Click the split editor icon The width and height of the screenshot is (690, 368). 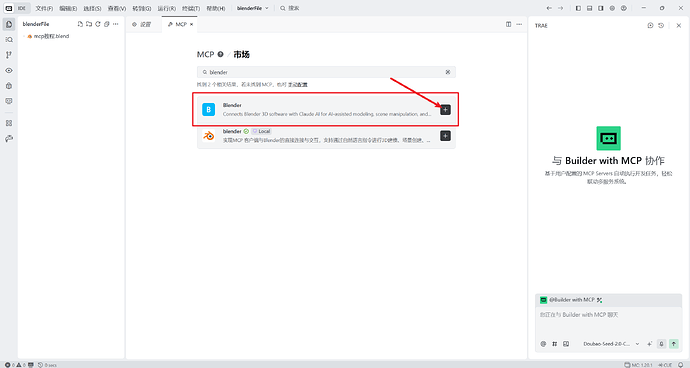[x=509, y=24]
